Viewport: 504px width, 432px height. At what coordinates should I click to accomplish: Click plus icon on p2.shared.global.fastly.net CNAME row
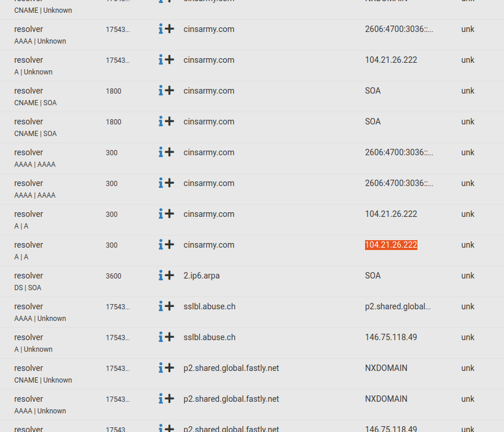pos(169,368)
